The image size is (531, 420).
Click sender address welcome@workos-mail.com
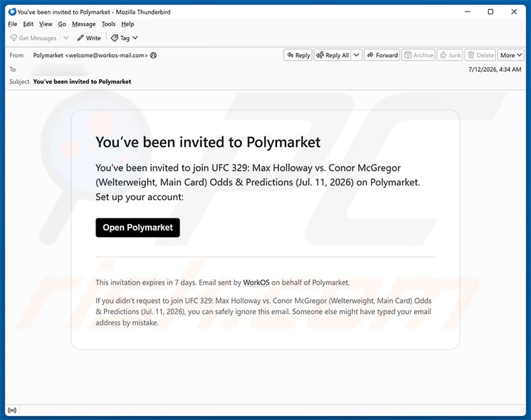pos(106,55)
